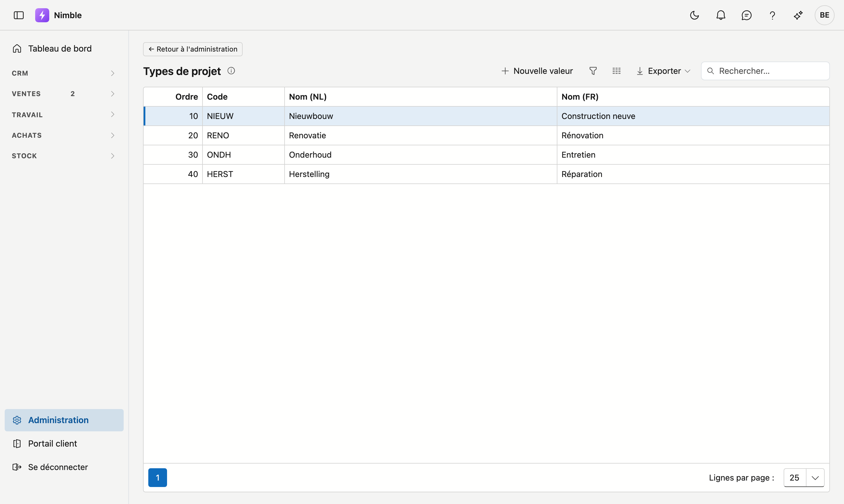Collapse the sidebar with the panel icon
The image size is (844, 504).
(x=19, y=15)
